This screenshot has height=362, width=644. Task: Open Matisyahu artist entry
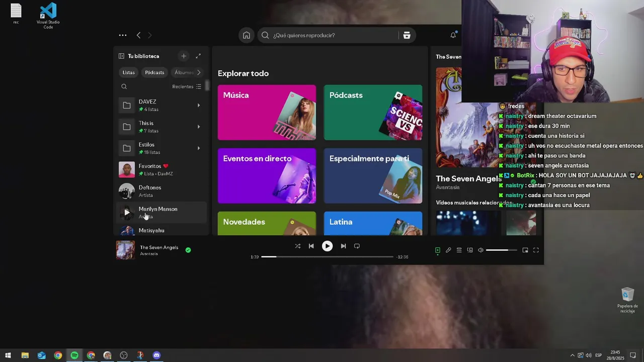pyautogui.click(x=162, y=230)
